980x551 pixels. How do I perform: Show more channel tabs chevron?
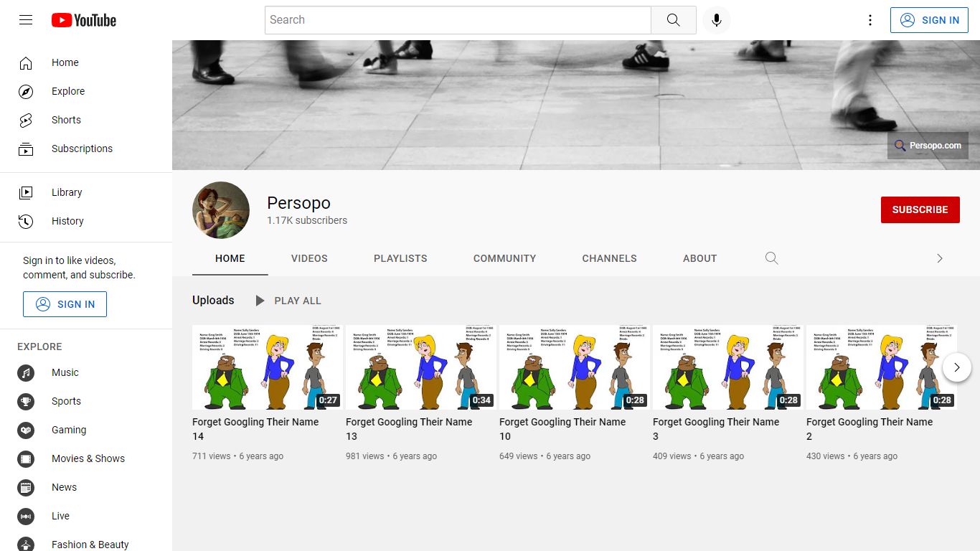coord(940,258)
